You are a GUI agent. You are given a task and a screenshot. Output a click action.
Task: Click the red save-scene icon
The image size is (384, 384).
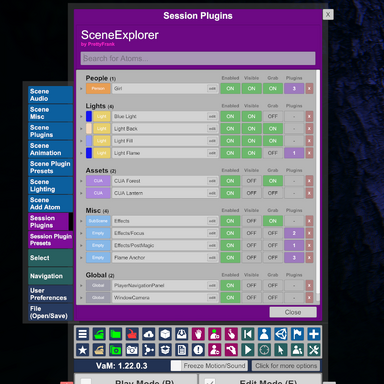[x=132, y=334]
